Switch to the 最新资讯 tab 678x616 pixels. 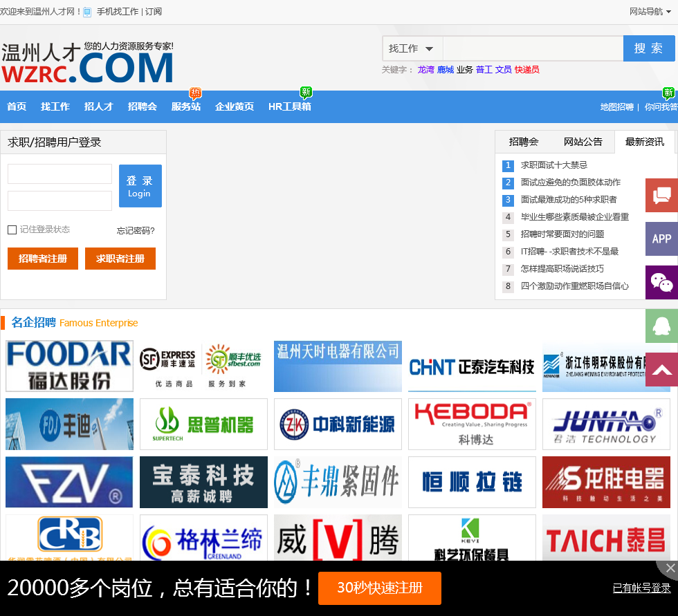pos(644,142)
